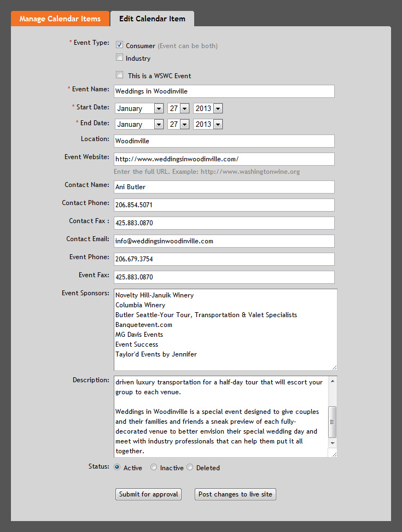Image resolution: width=402 pixels, height=532 pixels.
Task: Click the Event Type label
Action: coord(91,43)
